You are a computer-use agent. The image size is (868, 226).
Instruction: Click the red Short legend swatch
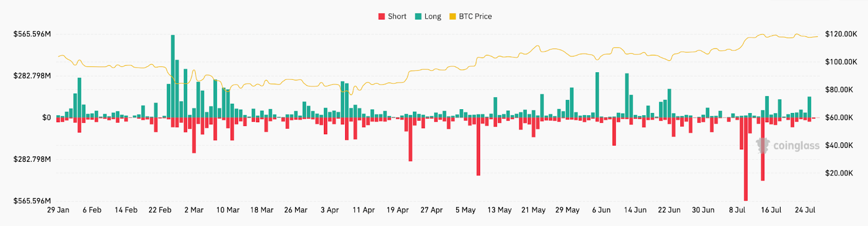pyautogui.click(x=381, y=16)
